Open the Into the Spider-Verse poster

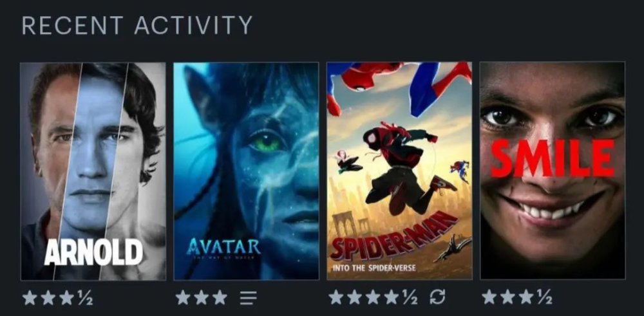click(399, 171)
